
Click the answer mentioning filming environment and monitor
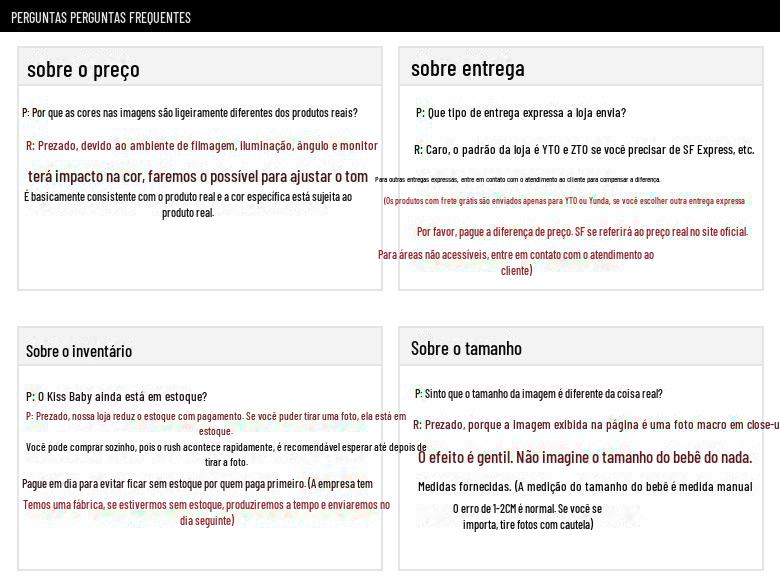click(201, 146)
